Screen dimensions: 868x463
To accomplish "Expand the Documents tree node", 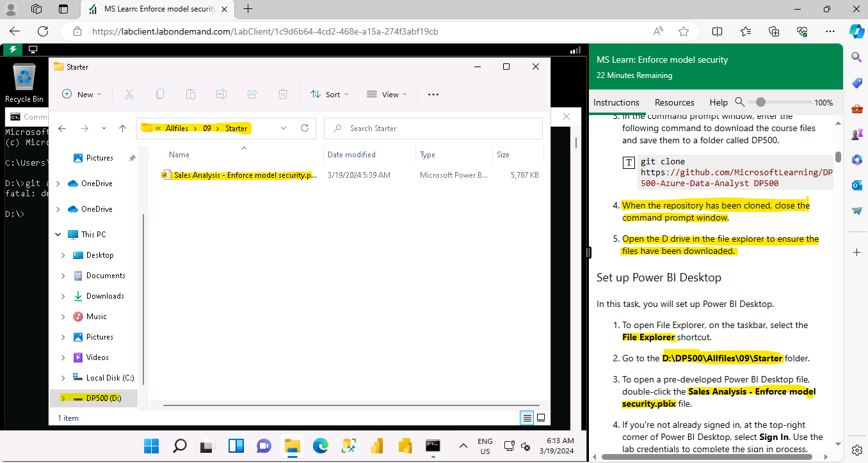I will (x=63, y=276).
